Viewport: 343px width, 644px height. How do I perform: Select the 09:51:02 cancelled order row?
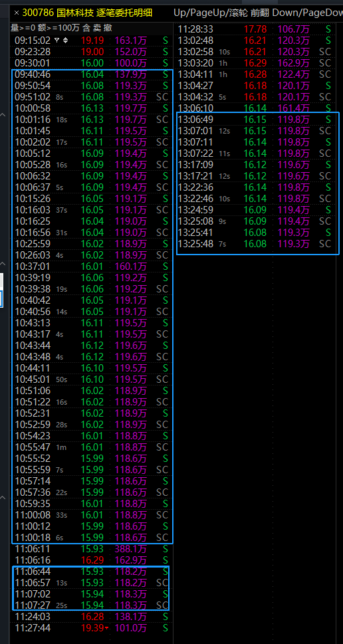(91, 97)
